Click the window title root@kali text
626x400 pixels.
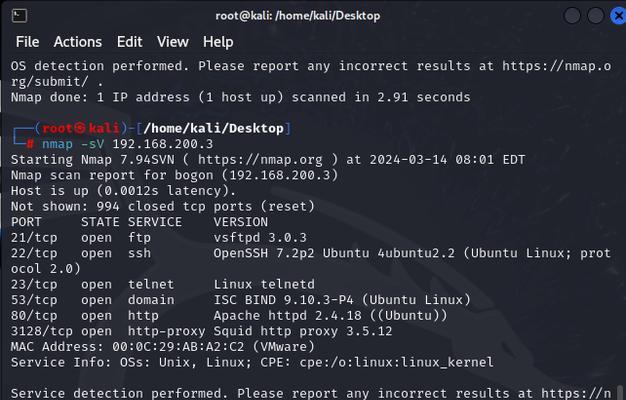(x=297, y=16)
